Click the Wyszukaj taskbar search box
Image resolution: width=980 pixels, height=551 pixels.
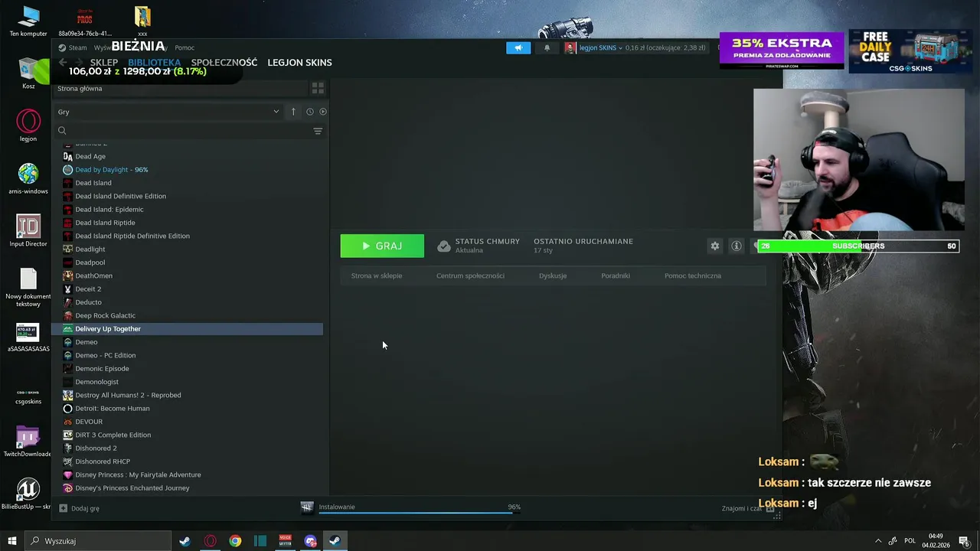[x=98, y=541]
